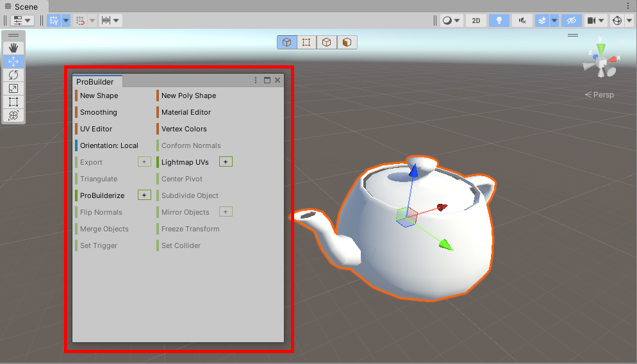Open the Material Editor

(186, 112)
